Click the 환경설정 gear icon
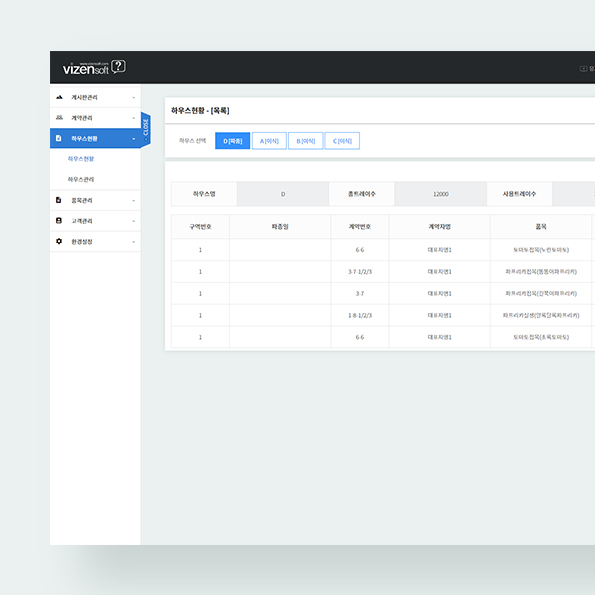 click(59, 241)
